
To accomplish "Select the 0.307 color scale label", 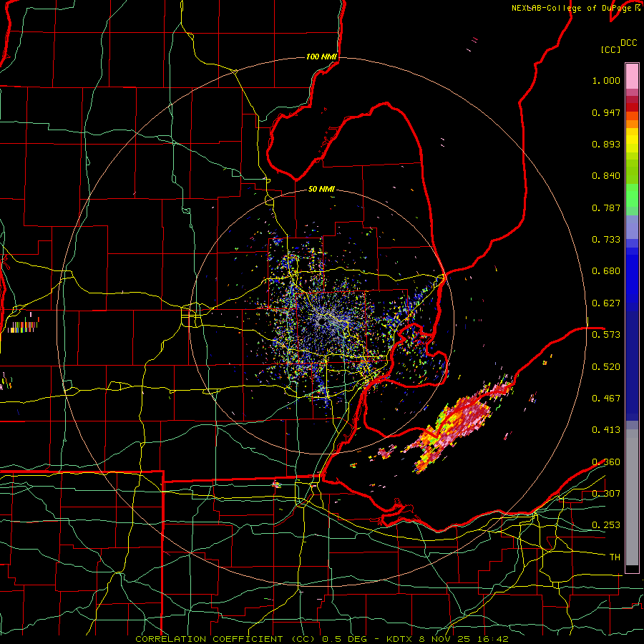I will [606, 494].
